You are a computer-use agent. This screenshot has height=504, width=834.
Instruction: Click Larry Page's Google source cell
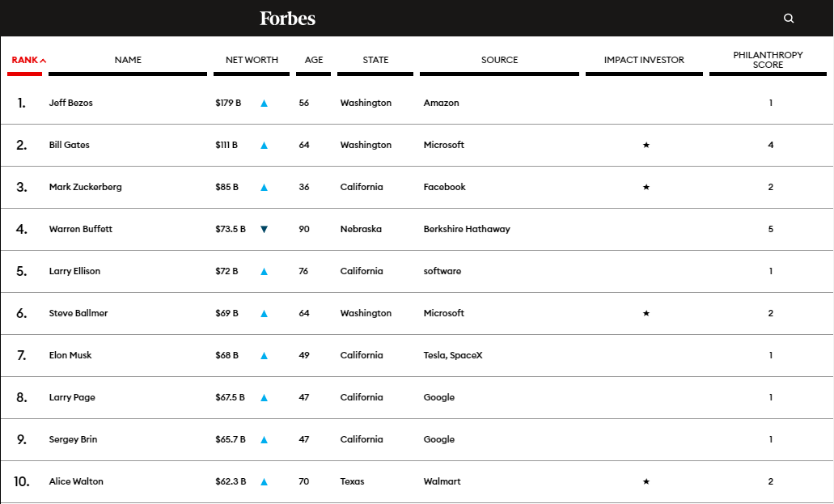[x=438, y=397]
